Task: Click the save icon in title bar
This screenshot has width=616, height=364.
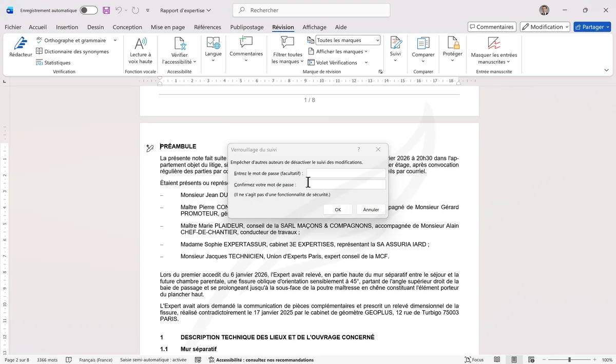Action: tap(106, 10)
